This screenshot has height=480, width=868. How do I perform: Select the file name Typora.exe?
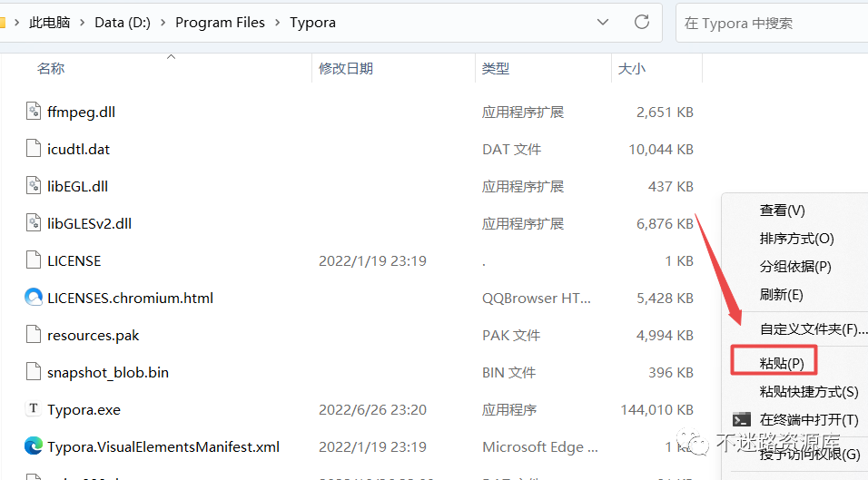coord(84,410)
